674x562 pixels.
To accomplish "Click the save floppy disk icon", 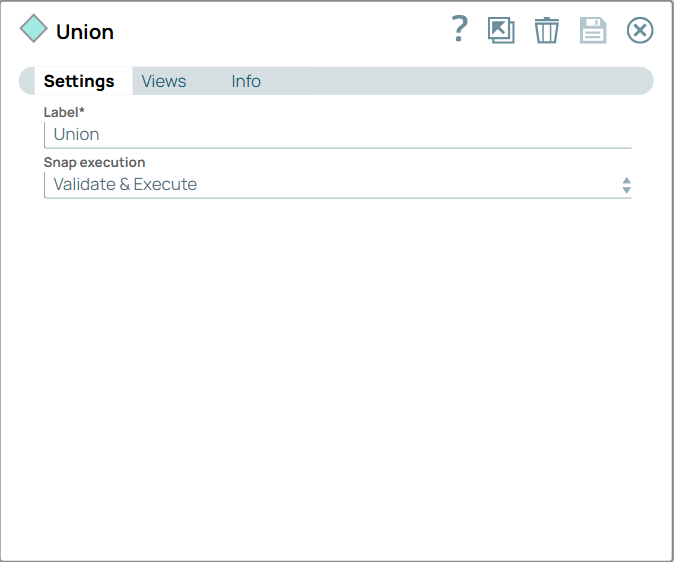I will (x=593, y=30).
